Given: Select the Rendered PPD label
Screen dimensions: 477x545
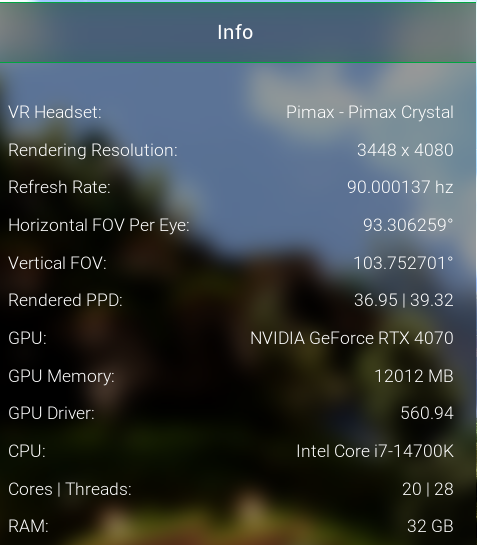Looking at the screenshot, I should pos(65,300).
